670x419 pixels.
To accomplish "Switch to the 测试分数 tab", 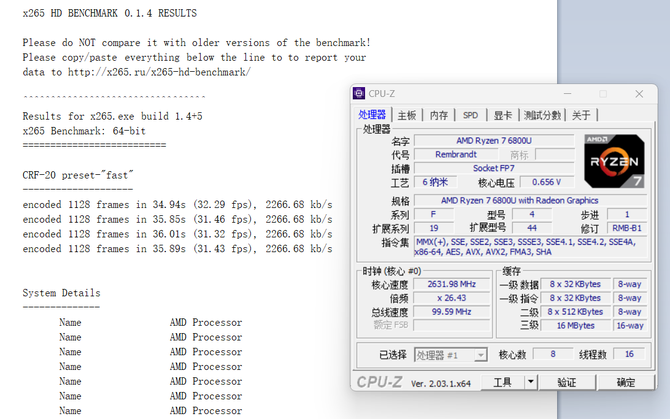I will pos(542,115).
